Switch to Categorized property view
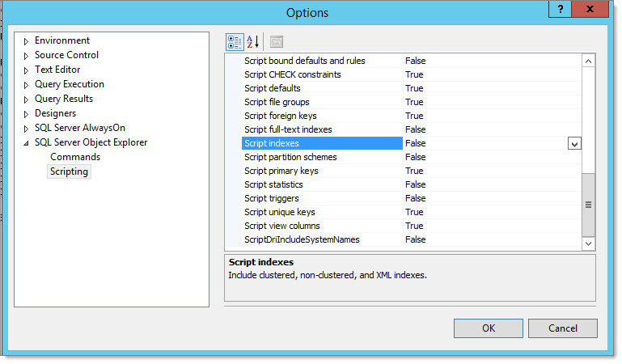This screenshot has height=364, width=622. 235,41
